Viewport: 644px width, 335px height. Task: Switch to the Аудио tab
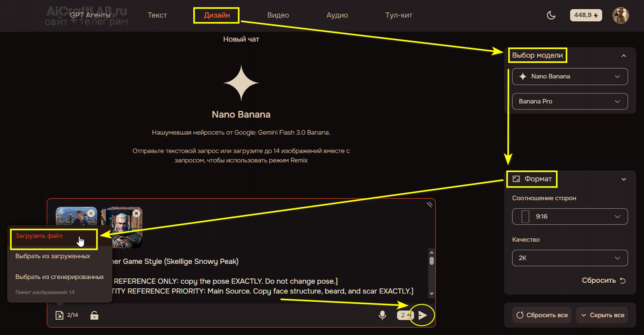tap(337, 15)
